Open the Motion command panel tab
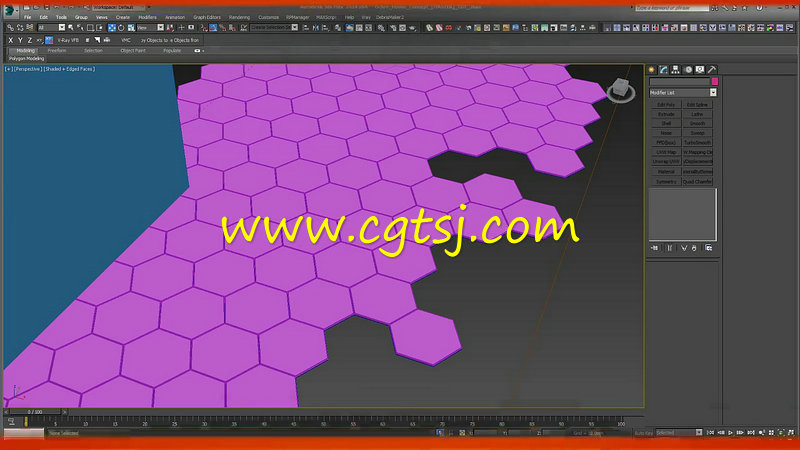 pos(688,69)
